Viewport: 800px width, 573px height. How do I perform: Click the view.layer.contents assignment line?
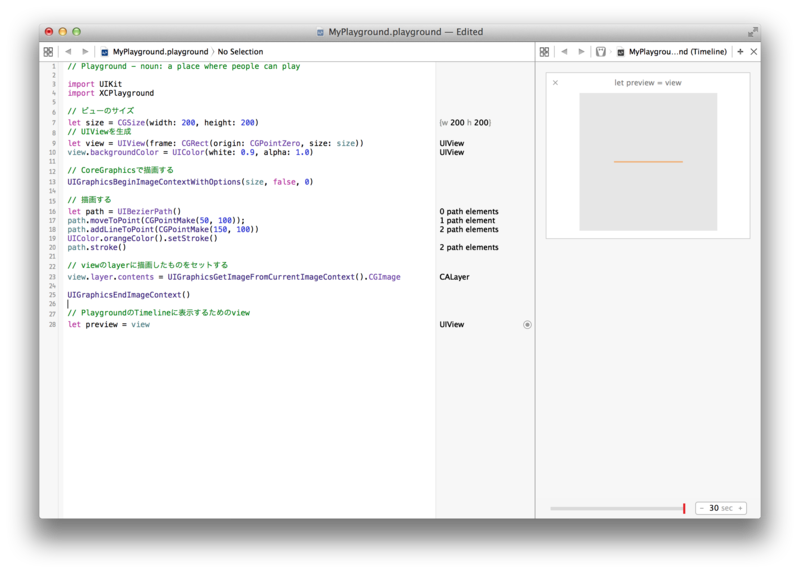(x=234, y=277)
